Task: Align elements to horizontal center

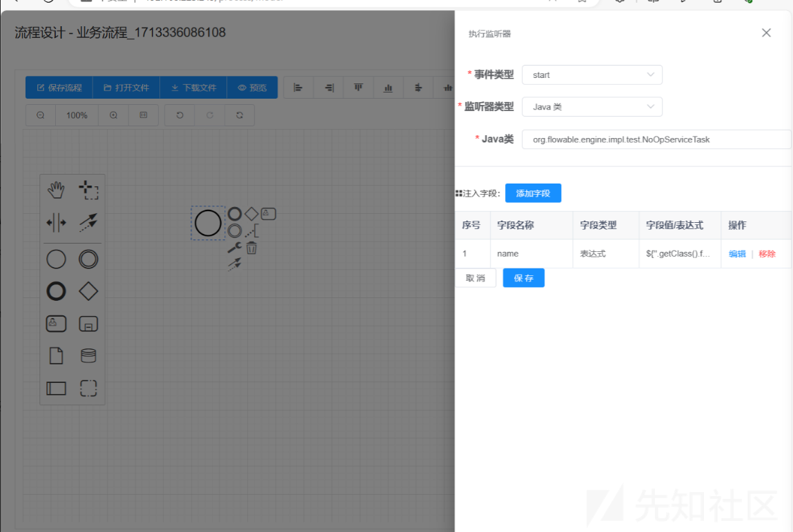Action: pyautogui.click(x=418, y=88)
